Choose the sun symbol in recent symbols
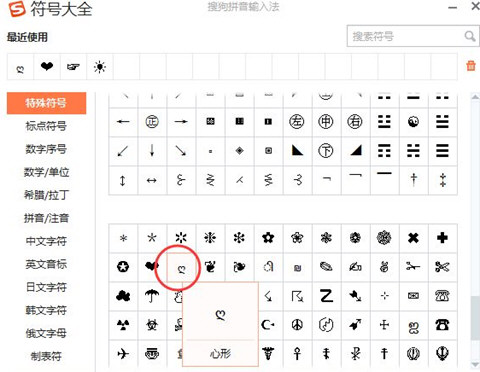 click(x=100, y=67)
